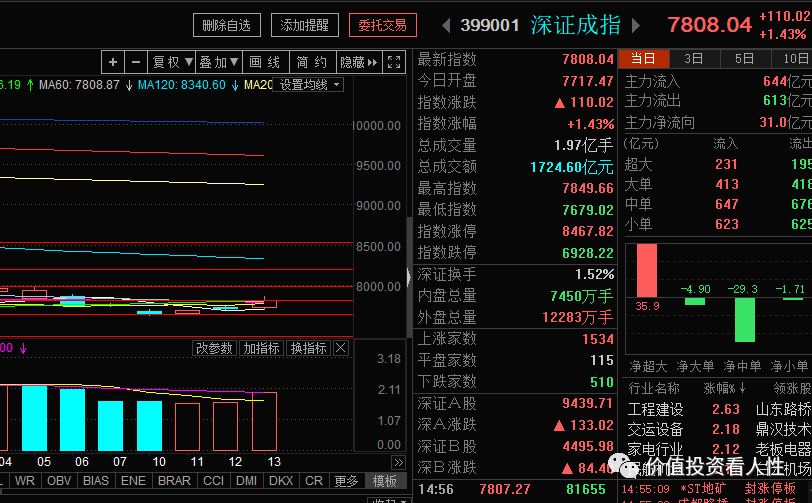The image size is (812, 503).
Task: Click 行业名称 column header
Action: [654, 388]
